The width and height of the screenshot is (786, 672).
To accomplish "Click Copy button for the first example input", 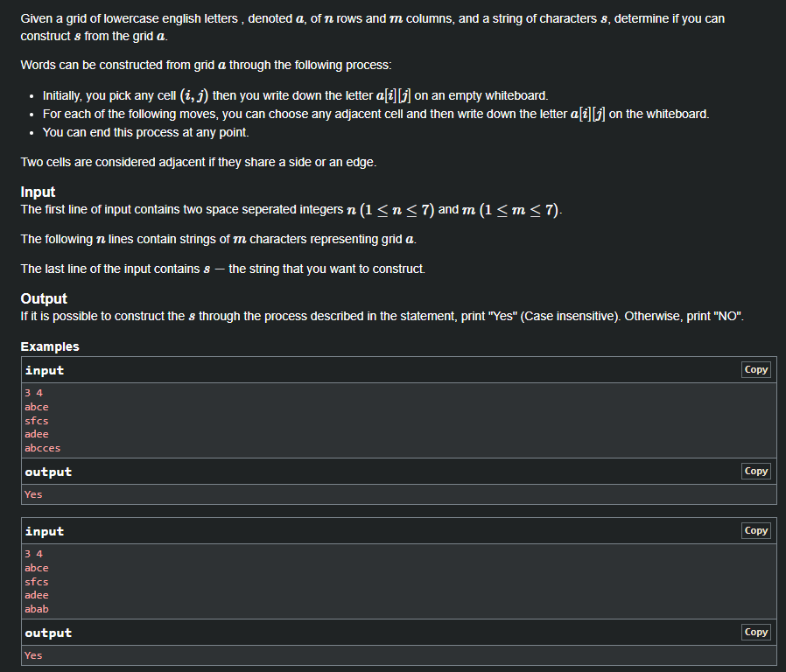I will tap(754, 369).
